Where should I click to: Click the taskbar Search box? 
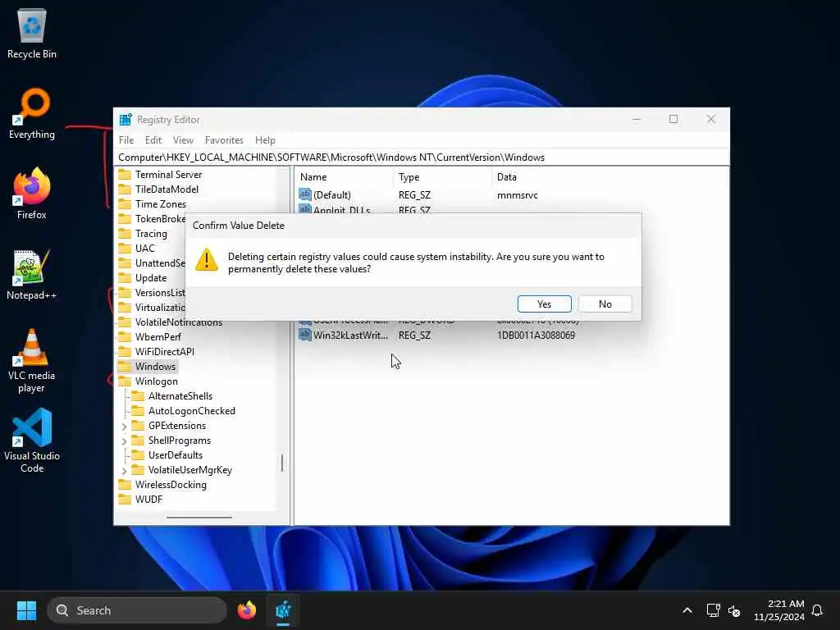137,610
